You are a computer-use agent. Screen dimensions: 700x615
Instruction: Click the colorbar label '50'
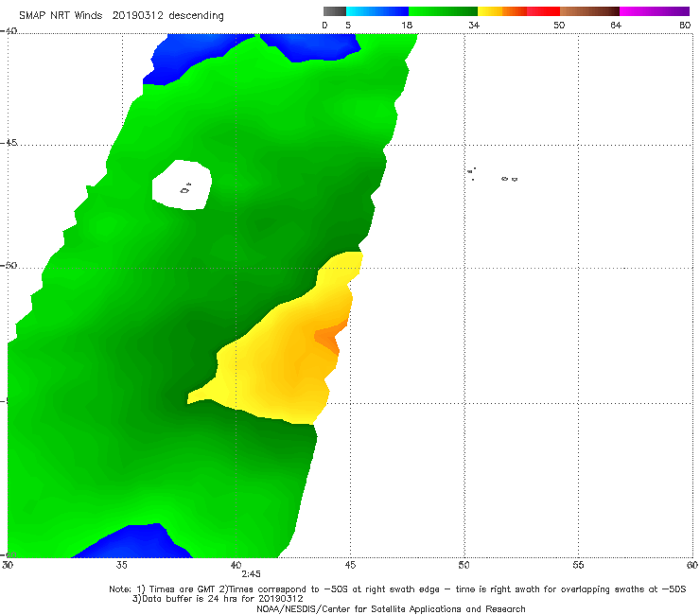(x=559, y=26)
